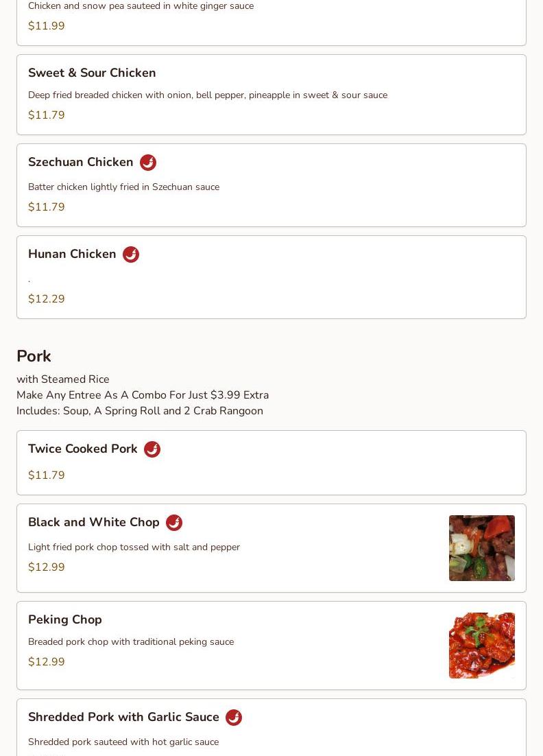Click spicy icon next to Black and White Chop
Image resolution: width=543 pixels, height=756 pixels.
point(174,523)
